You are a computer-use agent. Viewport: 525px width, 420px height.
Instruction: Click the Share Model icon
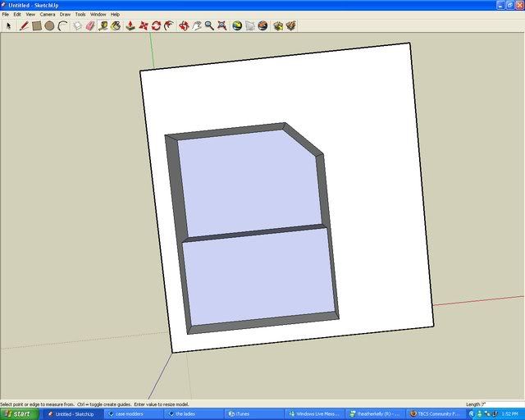point(291,25)
